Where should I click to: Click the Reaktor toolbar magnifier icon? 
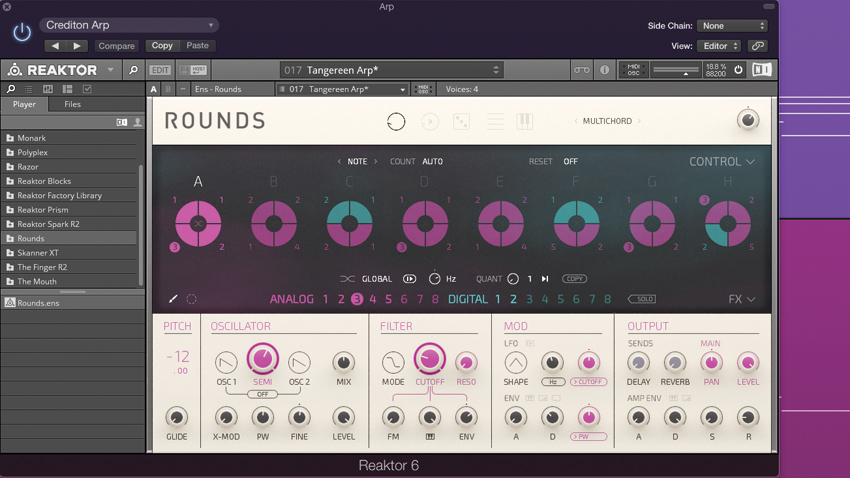point(133,70)
